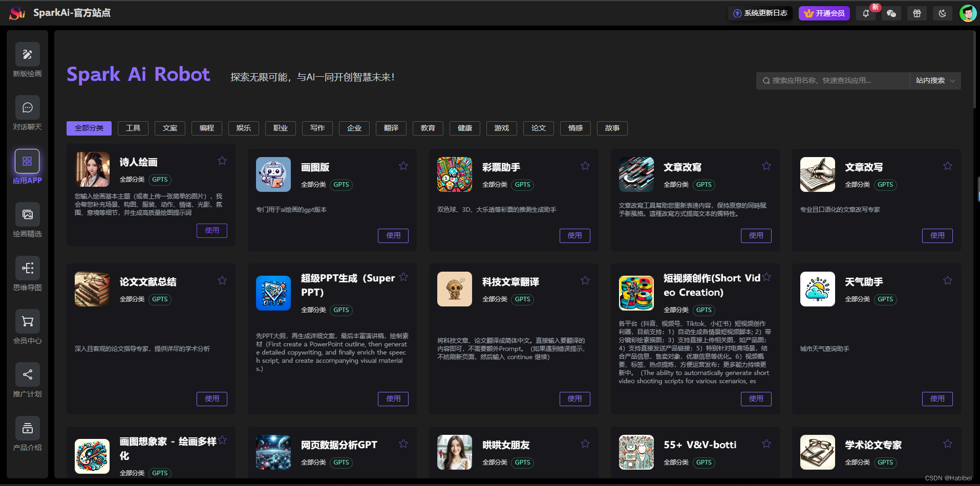Favorite 科技文章翻译 with star
This screenshot has width=980, height=486.
point(585,280)
